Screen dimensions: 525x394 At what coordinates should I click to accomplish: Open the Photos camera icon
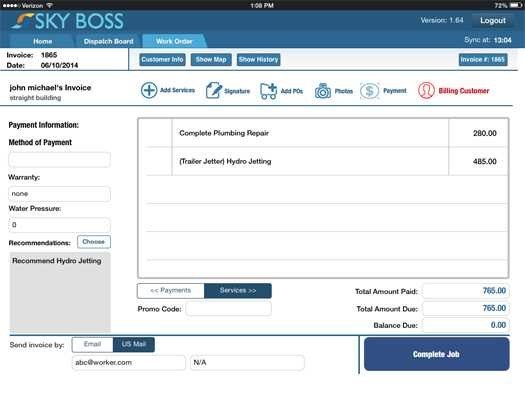tap(323, 91)
